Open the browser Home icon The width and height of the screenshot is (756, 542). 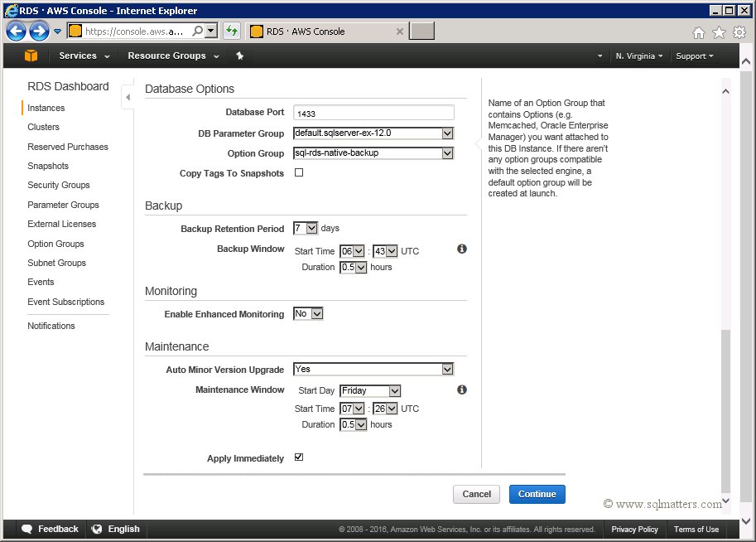[699, 32]
